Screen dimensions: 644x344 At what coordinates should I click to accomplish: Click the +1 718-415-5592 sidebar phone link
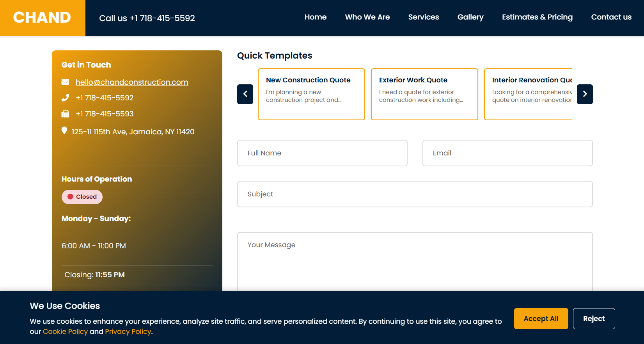pyautogui.click(x=105, y=98)
